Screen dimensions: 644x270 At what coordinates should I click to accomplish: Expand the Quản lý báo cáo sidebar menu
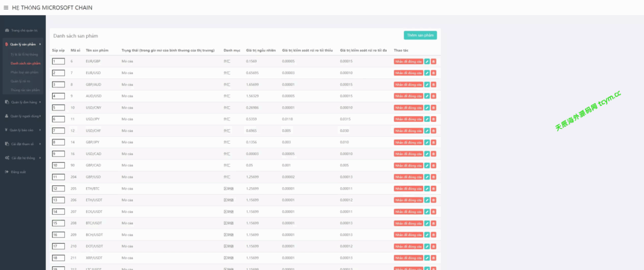coord(23,130)
